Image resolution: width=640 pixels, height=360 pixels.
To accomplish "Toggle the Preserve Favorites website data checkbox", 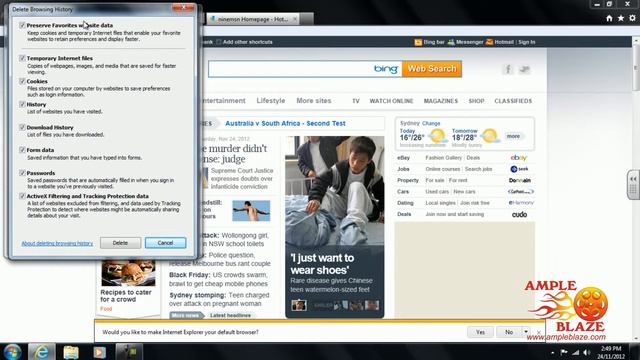I will click(22, 25).
